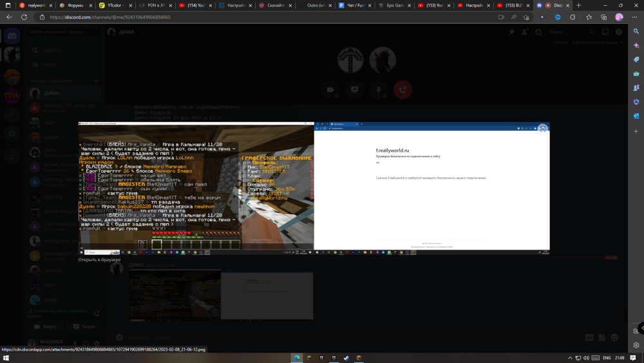644x363 pixels.
Task: Attach a file with the message plus icon
Action: click(119, 337)
